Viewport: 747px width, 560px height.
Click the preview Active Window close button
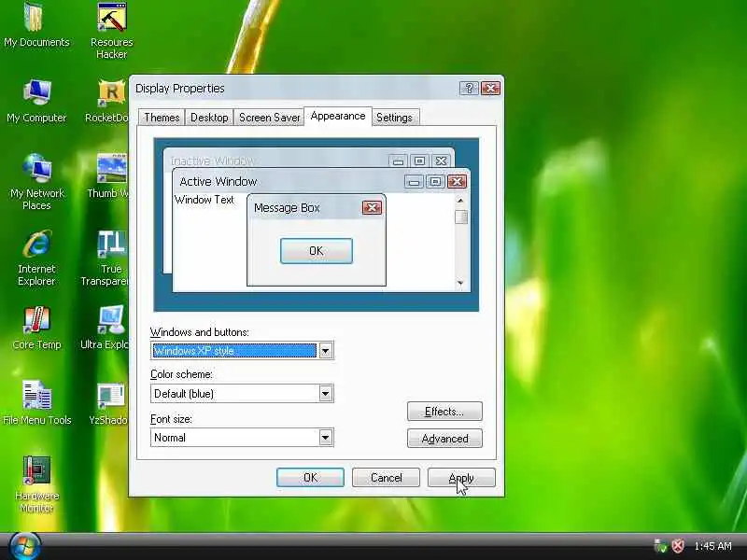pyautogui.click(x=457, y=181)
